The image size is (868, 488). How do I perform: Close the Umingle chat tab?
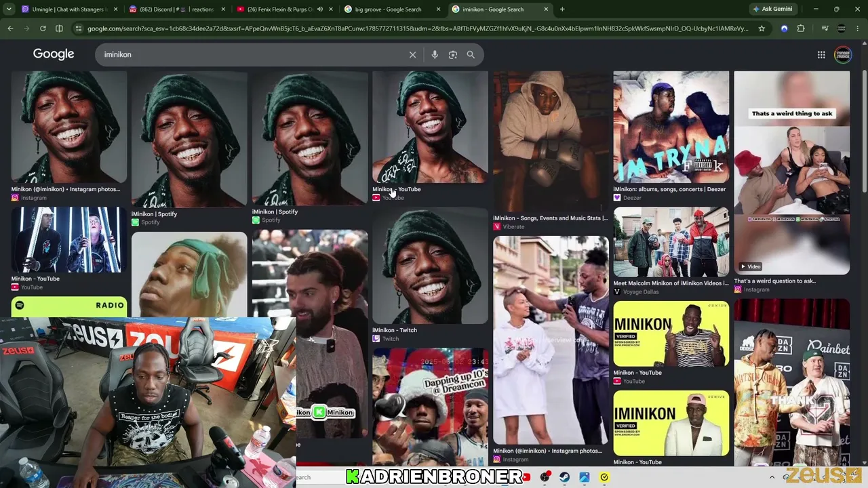(x=116, y=9)
